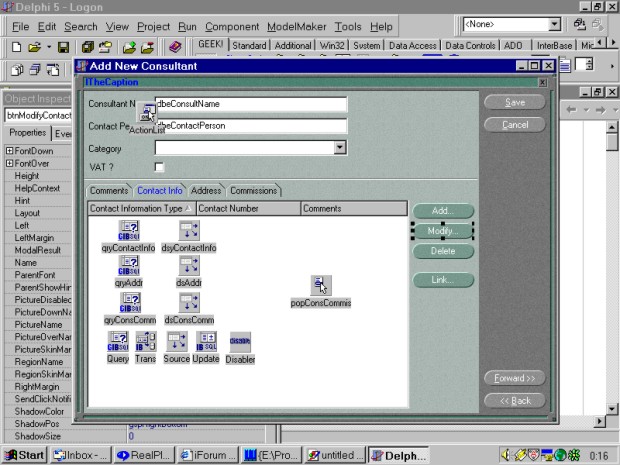620x465 pixels.
Task: Select the Data Access palette tab
Action: [412, 46]
